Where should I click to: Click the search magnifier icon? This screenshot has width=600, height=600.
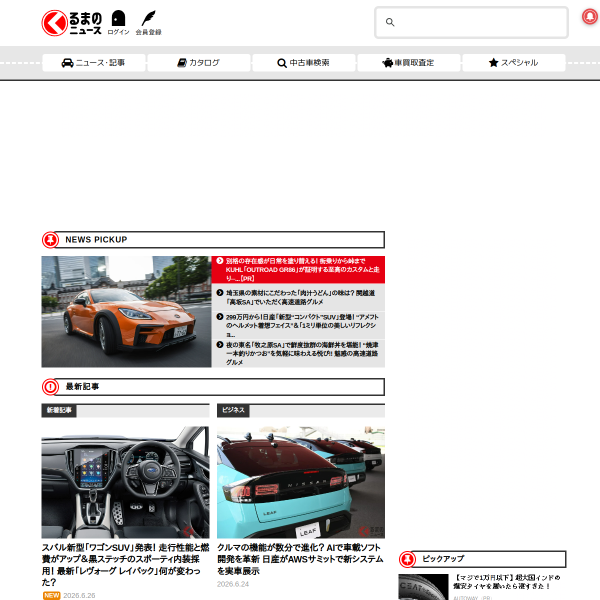tap(390, 22)
